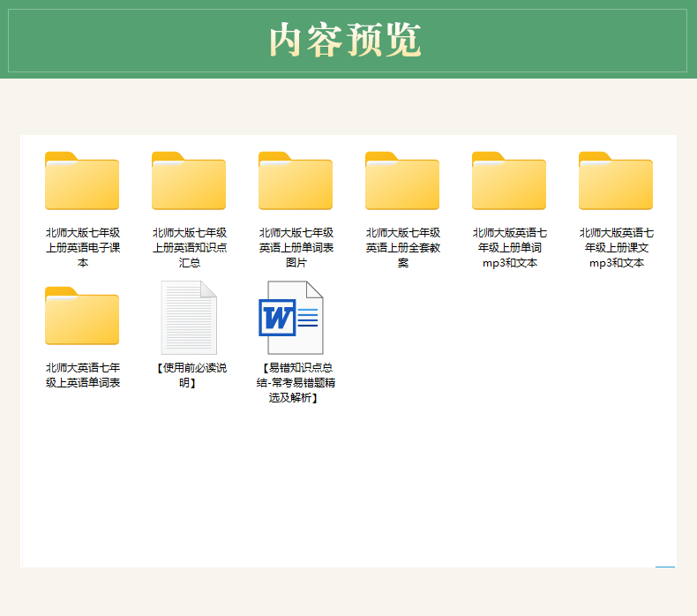
Task: Open the 北师大英语七年级上英语单词表 folder icon
Action: pyautogui.click(x=82, y=316)
